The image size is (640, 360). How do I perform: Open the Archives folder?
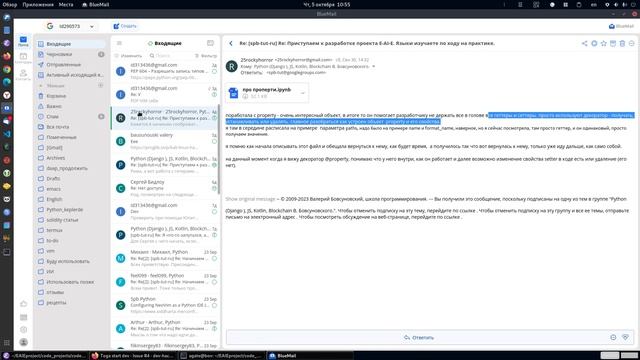coord(71,158)
